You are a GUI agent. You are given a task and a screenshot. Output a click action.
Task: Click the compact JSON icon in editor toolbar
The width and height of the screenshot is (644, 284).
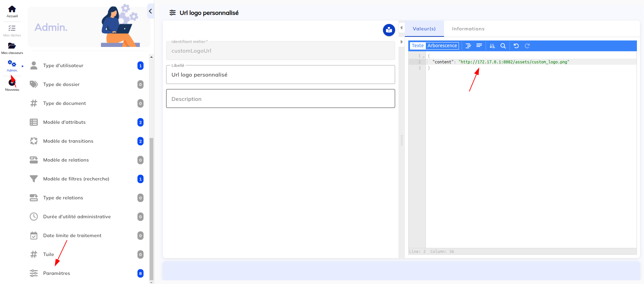click(x=479, y=46)
